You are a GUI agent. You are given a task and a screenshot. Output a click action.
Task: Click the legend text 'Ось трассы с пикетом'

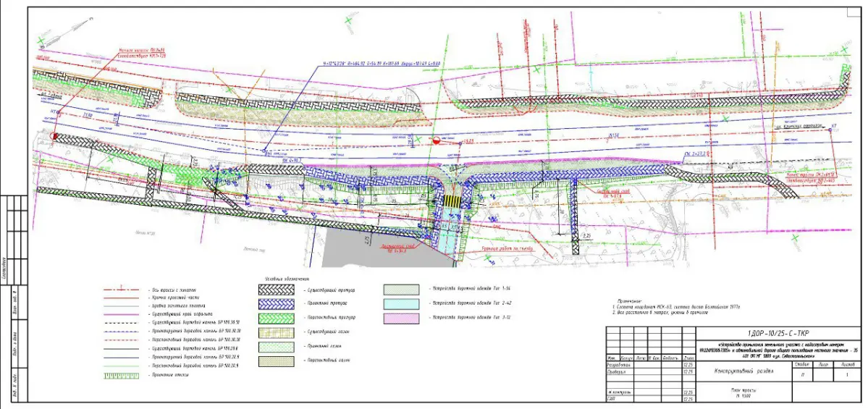tap(172, 290)
